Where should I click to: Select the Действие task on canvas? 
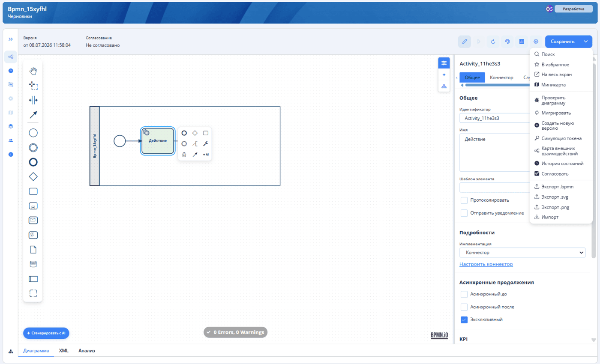point(158,140)
